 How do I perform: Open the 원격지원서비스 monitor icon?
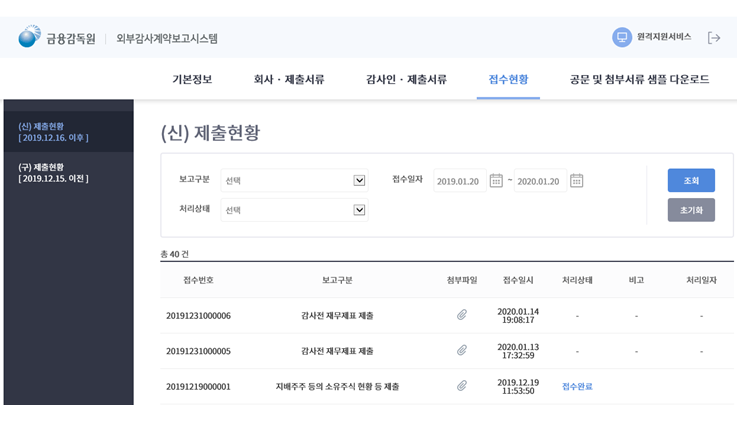pyautogui.click(x=622, y=37)
